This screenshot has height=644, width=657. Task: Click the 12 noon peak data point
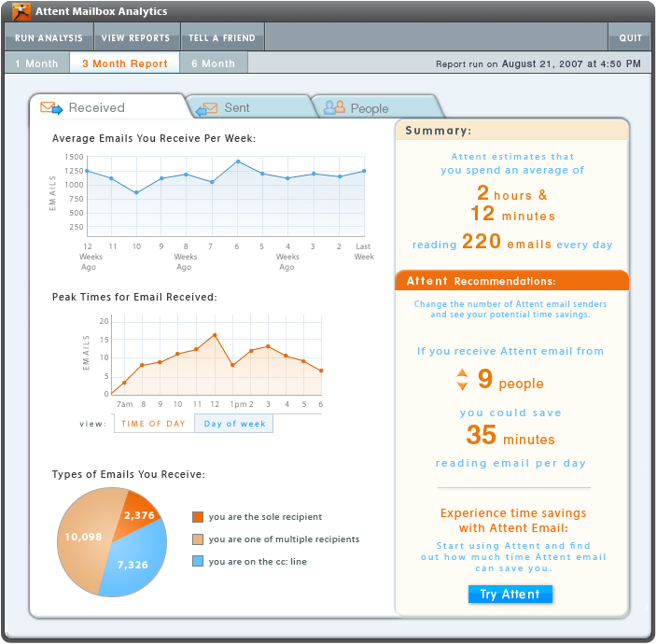tap(215, 335)
